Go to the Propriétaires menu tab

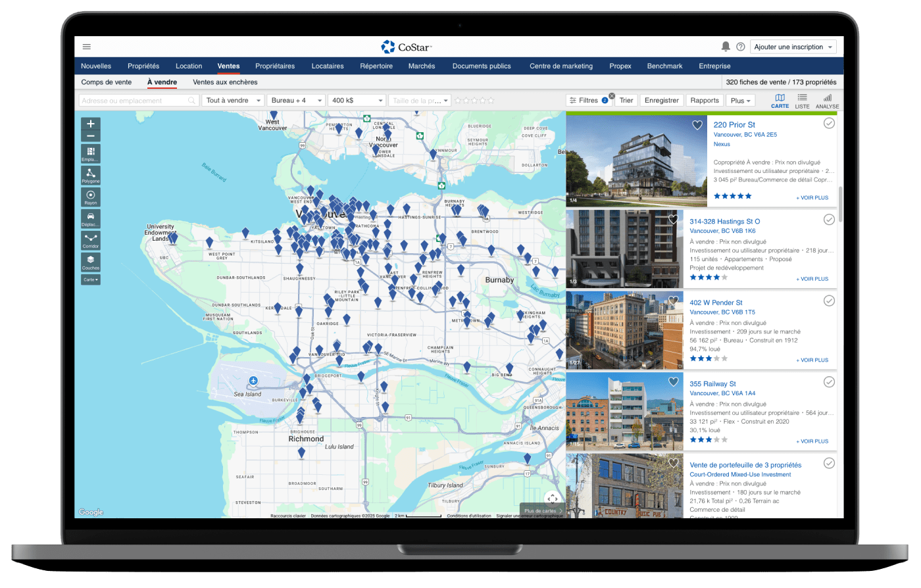(x=275, y=66)
